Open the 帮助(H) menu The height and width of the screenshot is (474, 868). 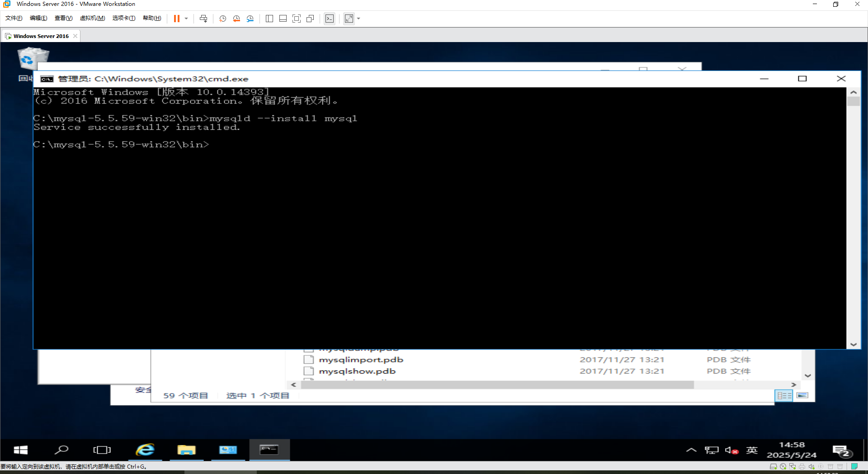[x=152, y=18]
